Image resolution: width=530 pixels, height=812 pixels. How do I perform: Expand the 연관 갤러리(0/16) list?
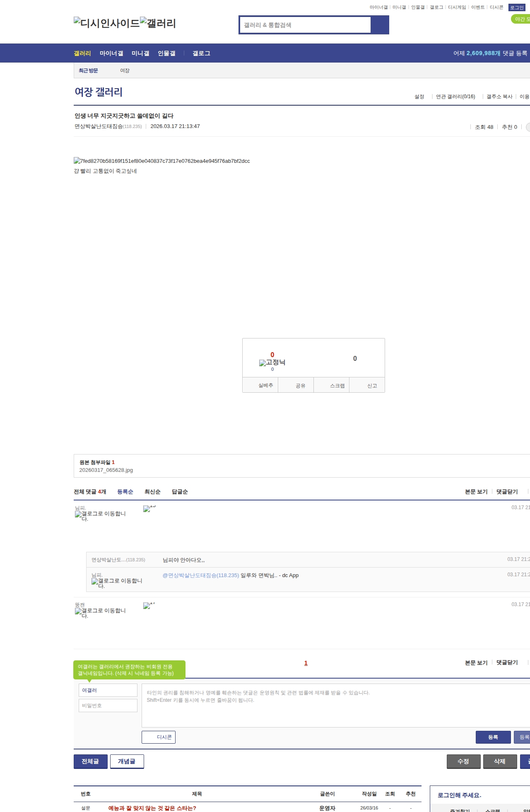(455, 97)
